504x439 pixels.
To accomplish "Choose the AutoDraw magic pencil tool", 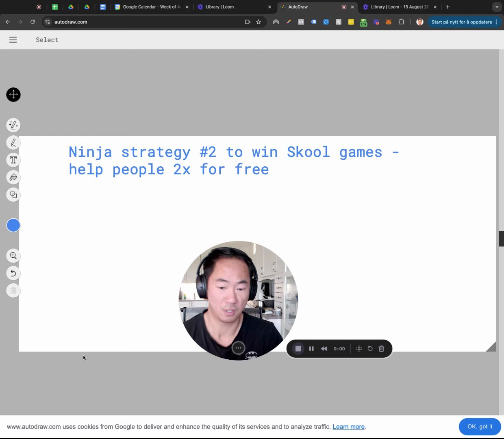I will point(13,125).
